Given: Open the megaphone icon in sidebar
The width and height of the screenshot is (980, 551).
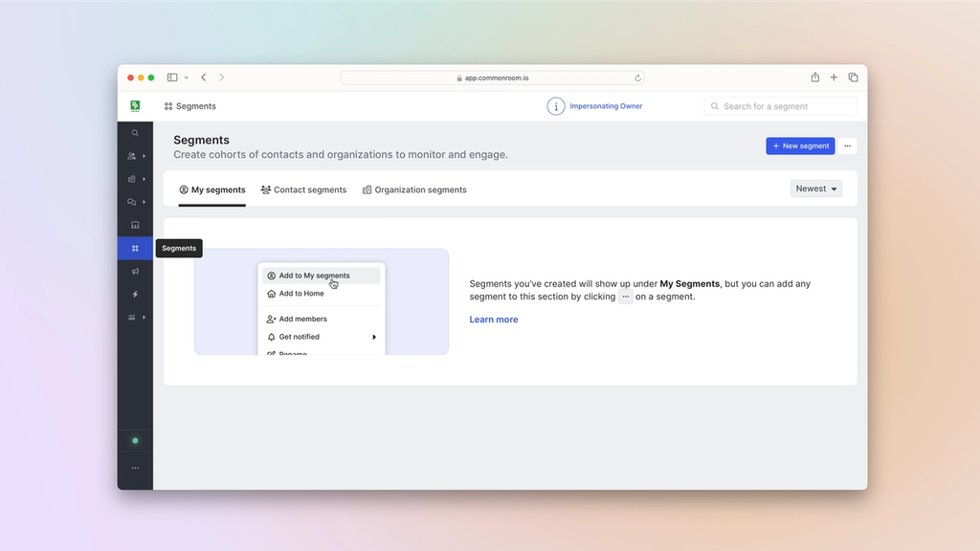Looking at the screenshot, I should click(x=135, y=271).
